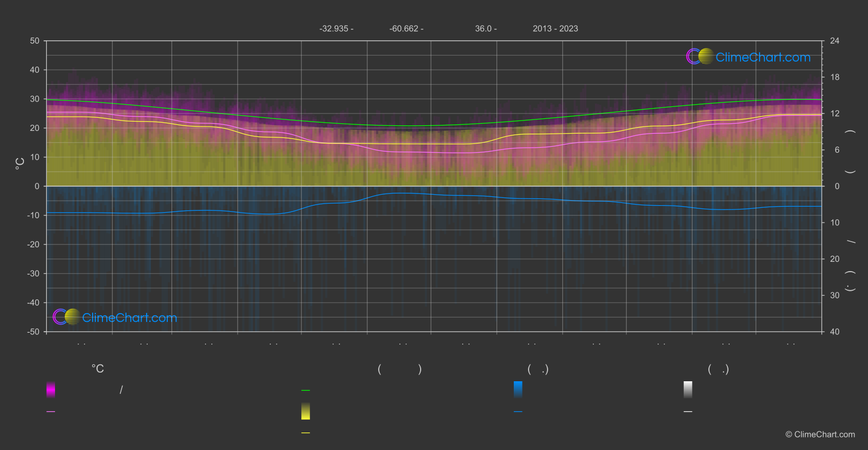Click the -20 tick on the left axis
This screenshot has height=450, width=868.
33,244
